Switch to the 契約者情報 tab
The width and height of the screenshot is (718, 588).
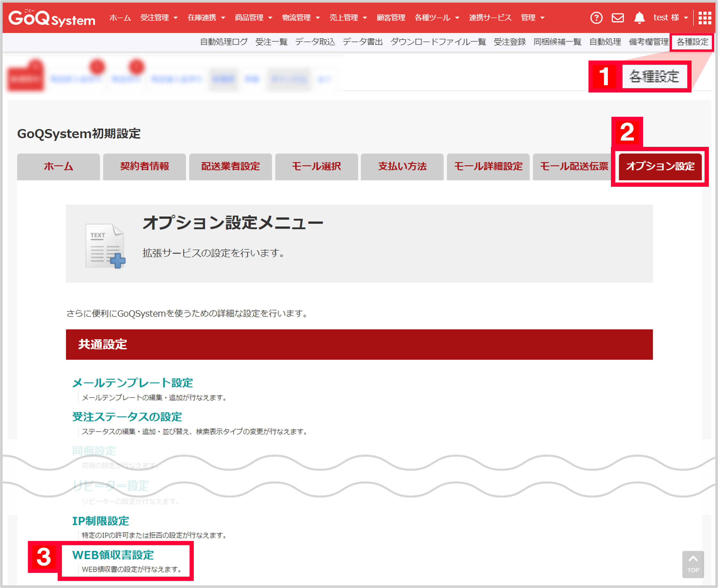(144, 167)
